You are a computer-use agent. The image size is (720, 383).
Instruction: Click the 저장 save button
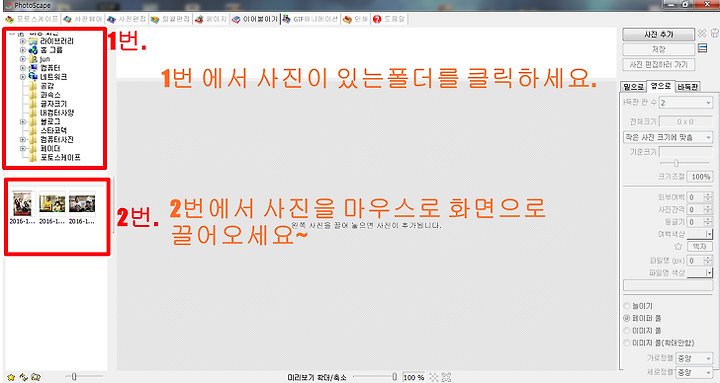coord(658,49)
